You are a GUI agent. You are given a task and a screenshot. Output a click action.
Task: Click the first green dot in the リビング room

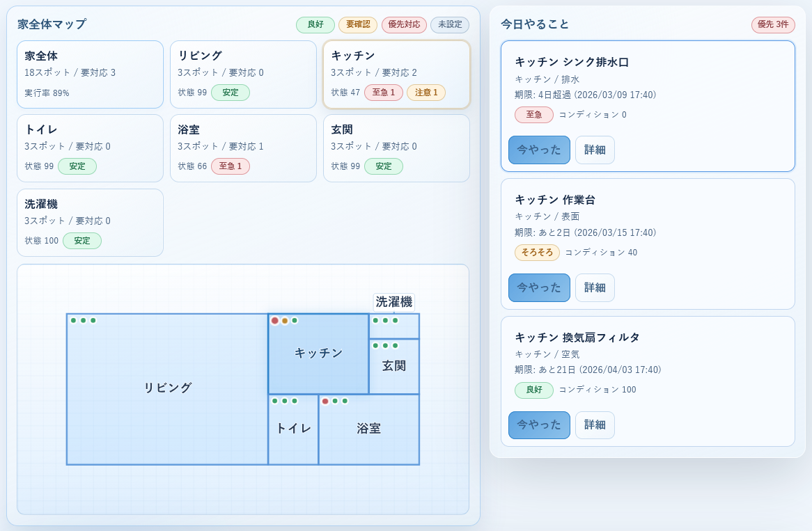point(74,321)
